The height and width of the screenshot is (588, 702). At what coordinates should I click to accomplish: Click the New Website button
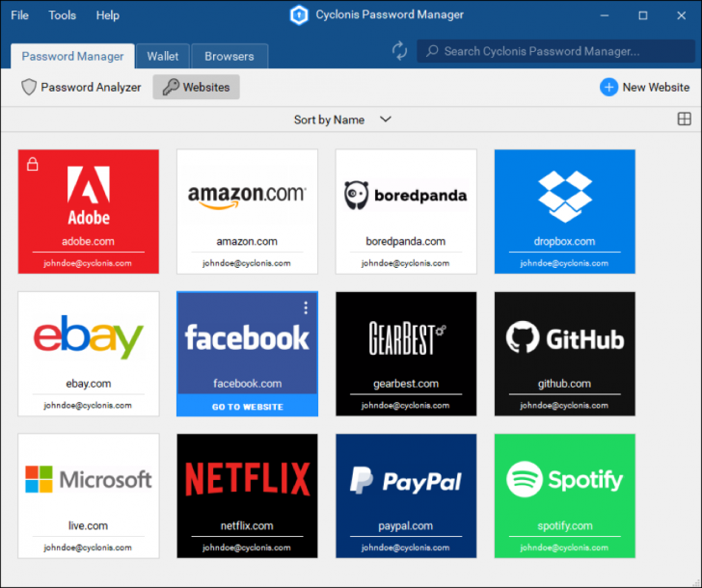[x=644, y=88]
